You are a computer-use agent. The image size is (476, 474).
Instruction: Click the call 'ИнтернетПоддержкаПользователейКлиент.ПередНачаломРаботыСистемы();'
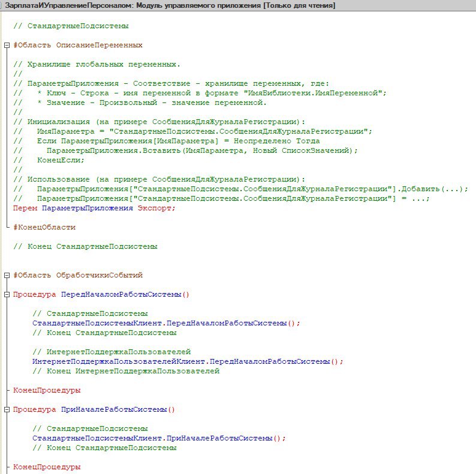point(188,361)
